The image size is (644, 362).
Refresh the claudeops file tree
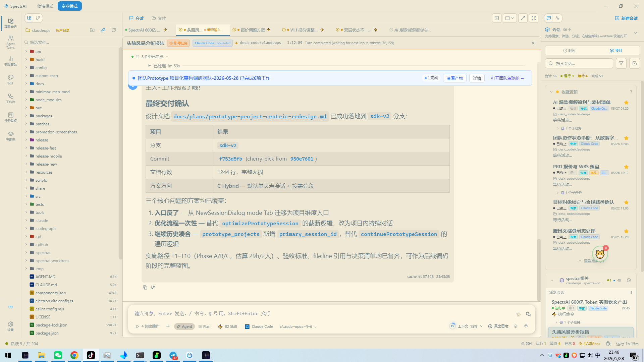tap(114, 30)
